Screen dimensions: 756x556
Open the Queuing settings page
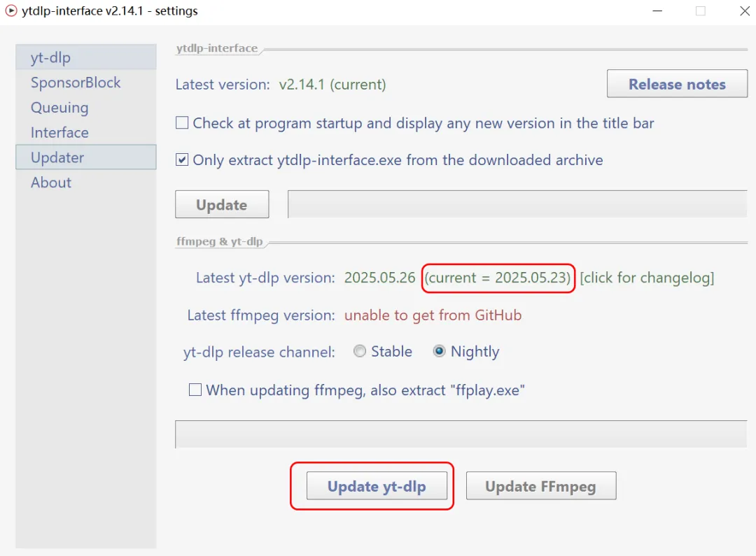(86, 108)
